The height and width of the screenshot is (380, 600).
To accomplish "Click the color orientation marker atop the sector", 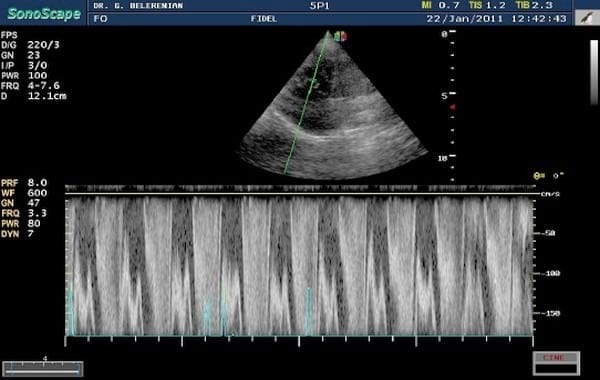I will (x=340, y=36).
